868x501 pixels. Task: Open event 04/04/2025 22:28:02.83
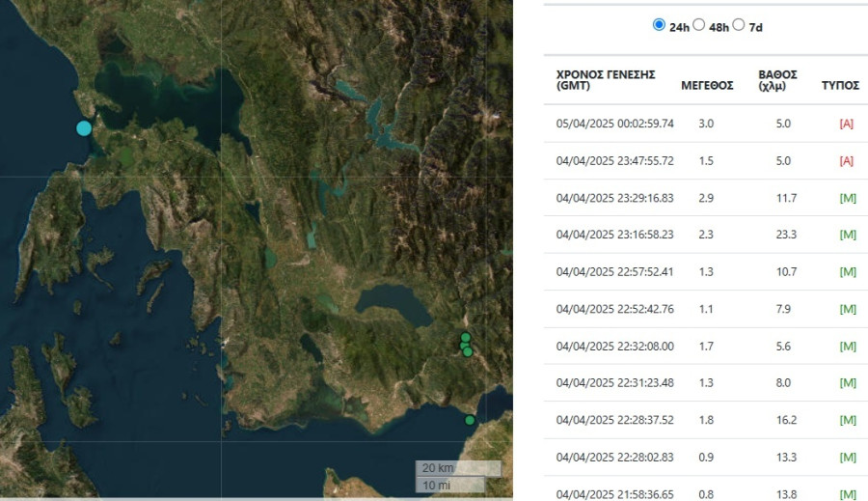tap(615, 458)
